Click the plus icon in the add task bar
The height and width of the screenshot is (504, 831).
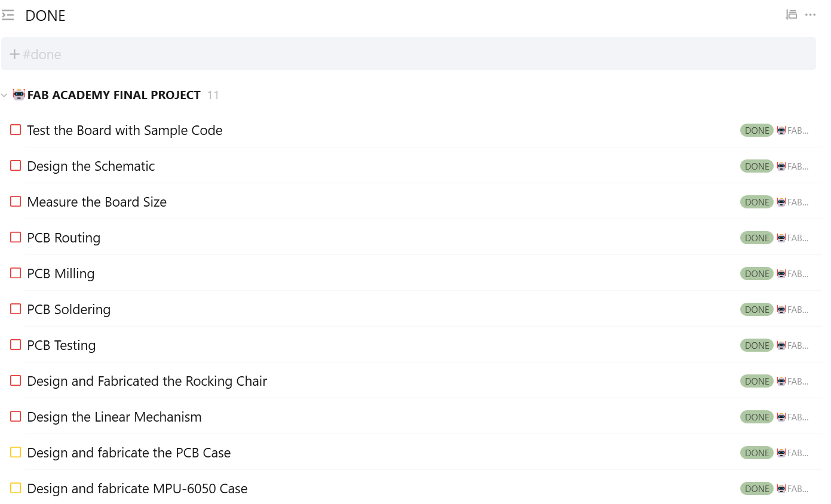pos(14,54)
